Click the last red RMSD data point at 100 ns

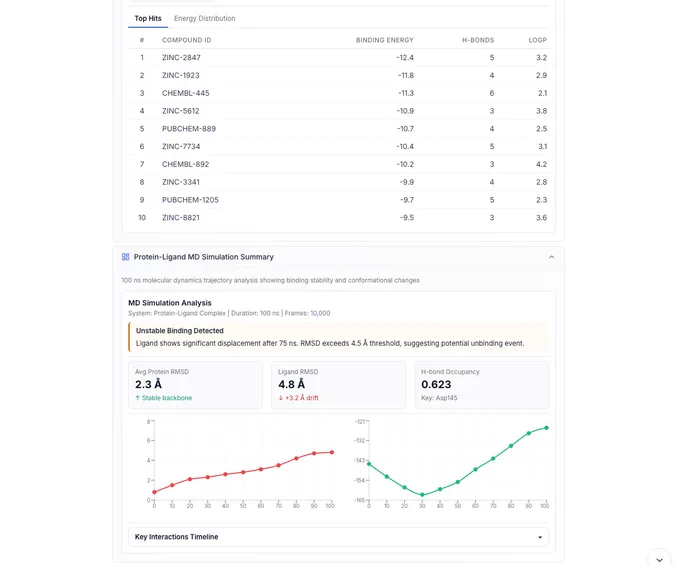pos(332,452)
